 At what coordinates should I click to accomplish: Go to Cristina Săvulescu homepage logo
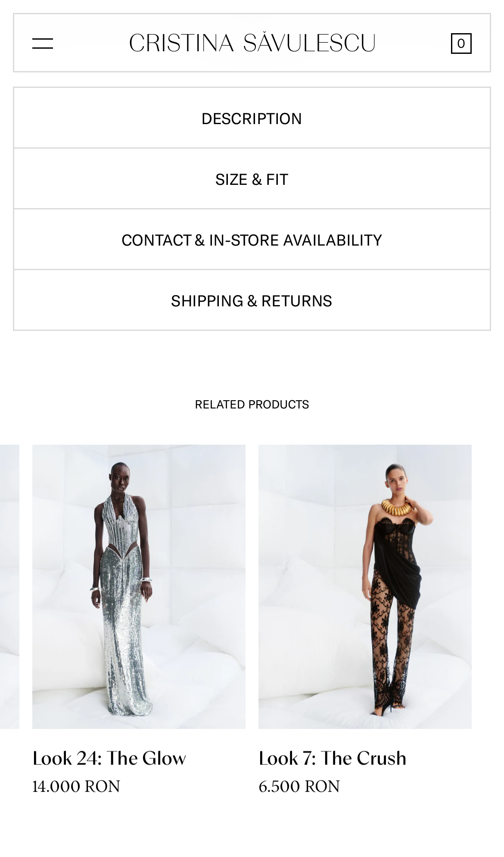click(252, 43)
